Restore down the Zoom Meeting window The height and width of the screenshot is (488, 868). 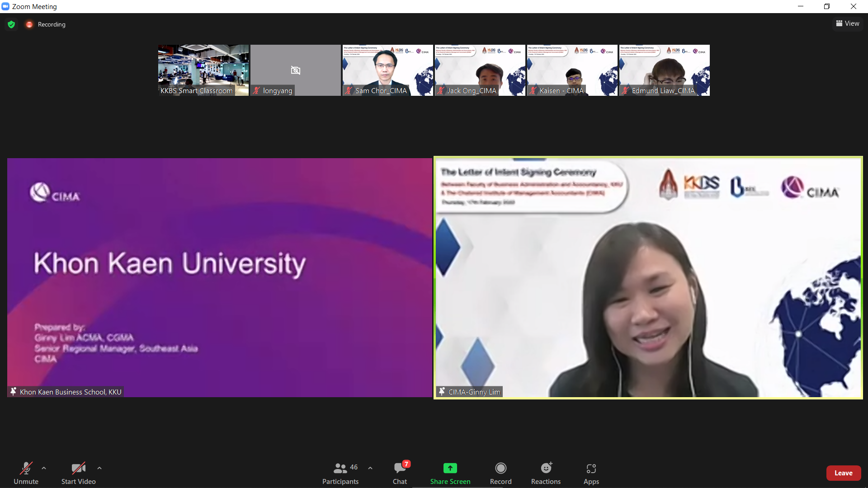[x=827, y=6]
